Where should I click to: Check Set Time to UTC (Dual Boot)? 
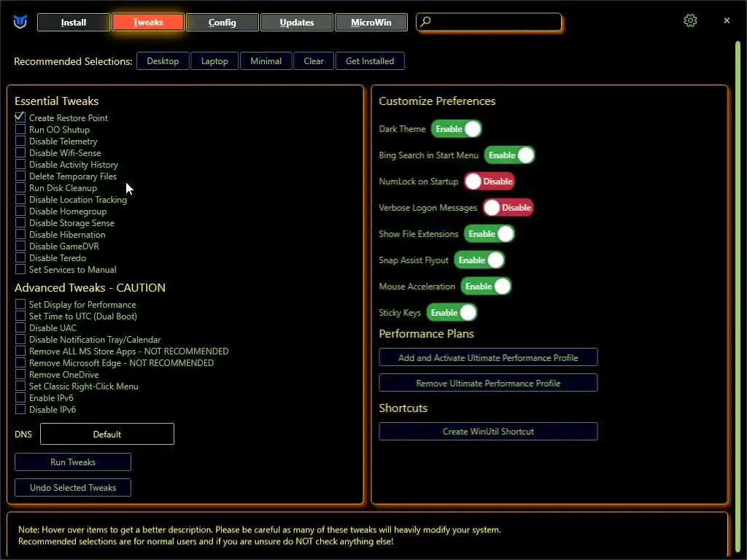coord(20,316)
